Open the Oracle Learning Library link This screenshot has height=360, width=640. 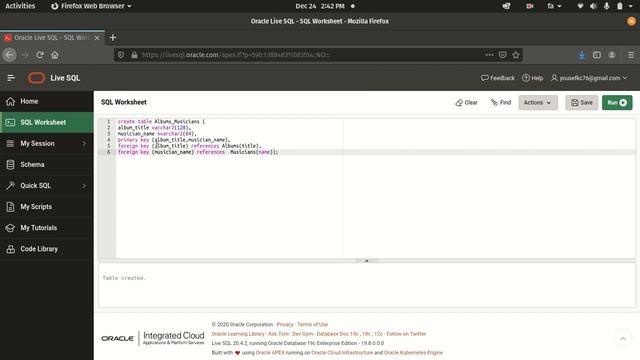pyautogui.click(x=238, y=334)
